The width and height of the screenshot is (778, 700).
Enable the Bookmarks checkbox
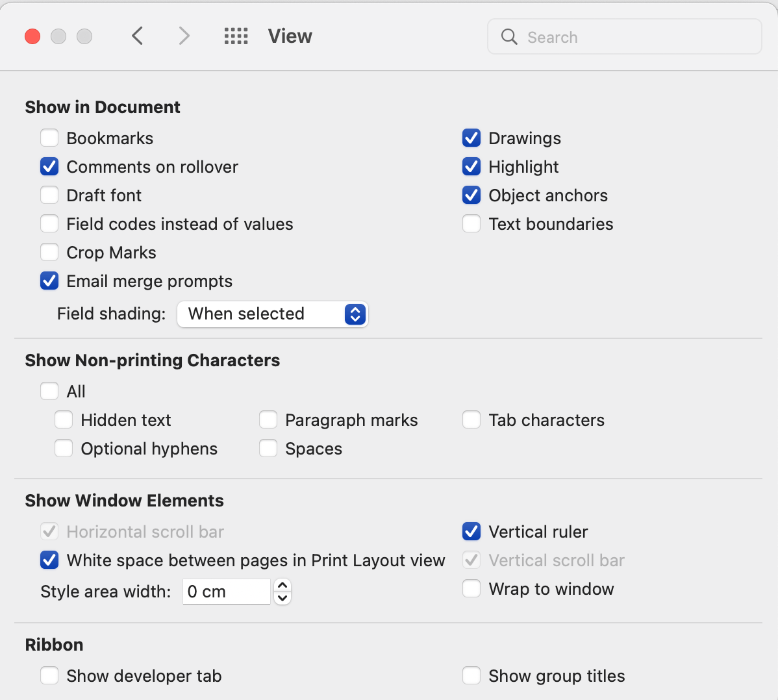coord(49,138)
